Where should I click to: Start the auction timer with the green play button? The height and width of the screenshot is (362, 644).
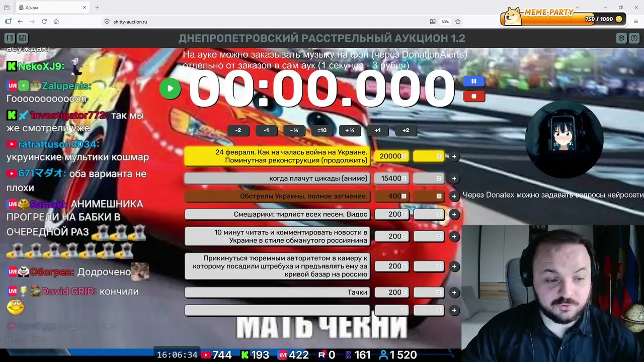tap(170, 88)
